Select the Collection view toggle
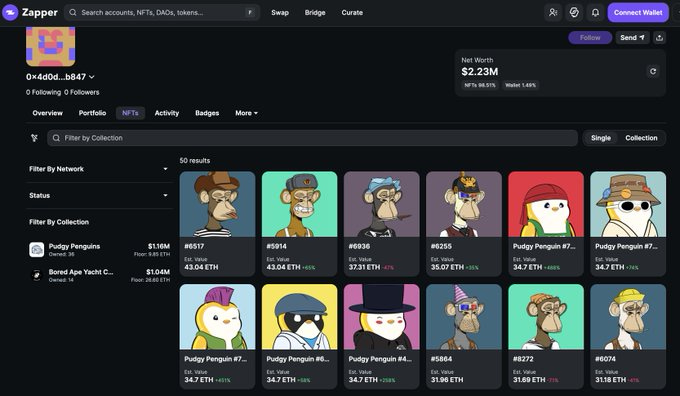The image size is (680, 396). click(x=641, y=138)
